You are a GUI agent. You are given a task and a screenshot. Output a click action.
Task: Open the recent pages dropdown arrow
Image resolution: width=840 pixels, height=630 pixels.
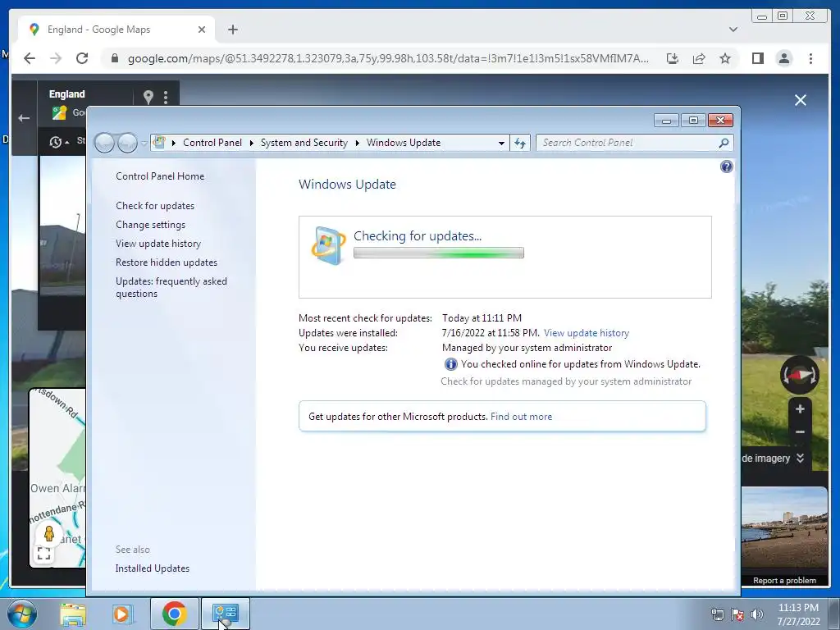[144, 144]
